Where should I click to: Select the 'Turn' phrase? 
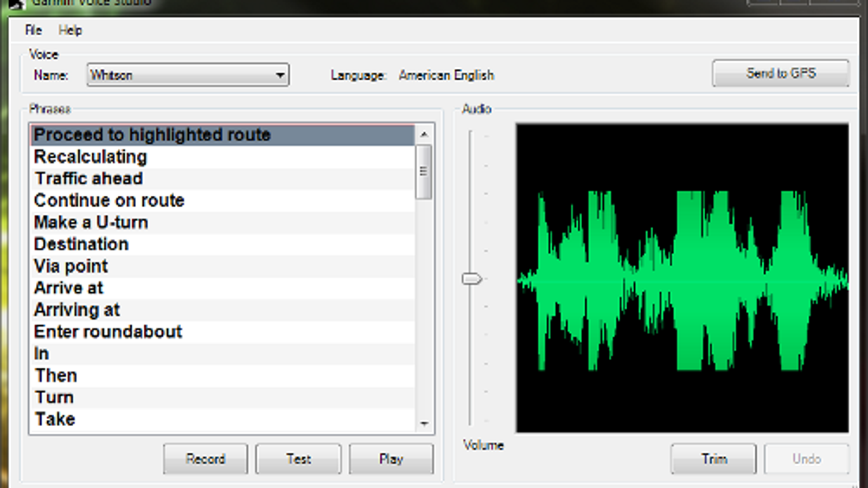click(222, 397)
